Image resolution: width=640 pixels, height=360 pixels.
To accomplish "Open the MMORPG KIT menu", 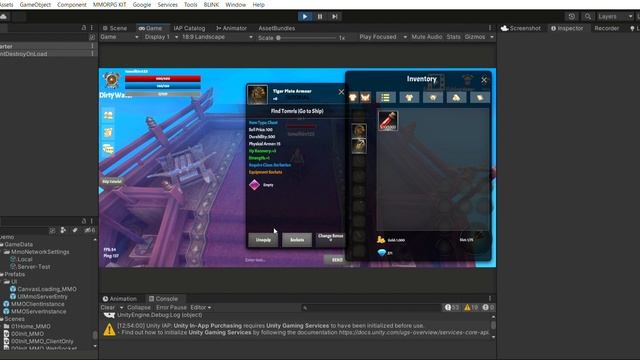I will coord(109,4).
